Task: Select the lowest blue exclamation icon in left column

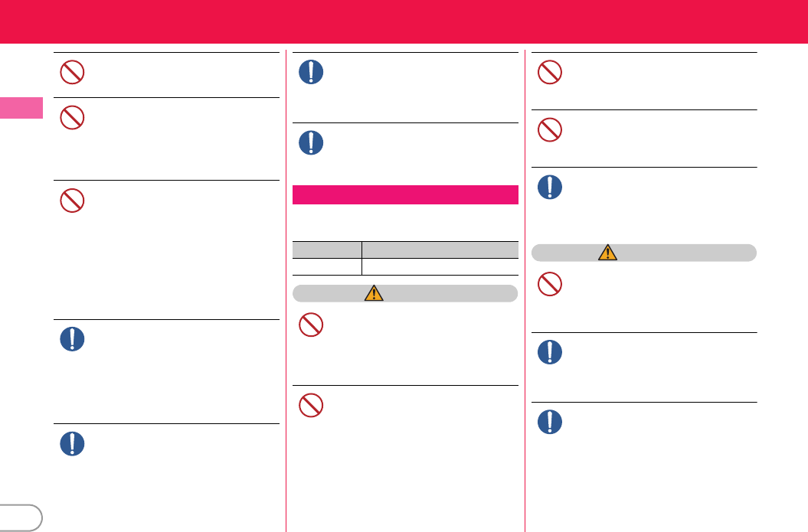Action: point(72,444)
